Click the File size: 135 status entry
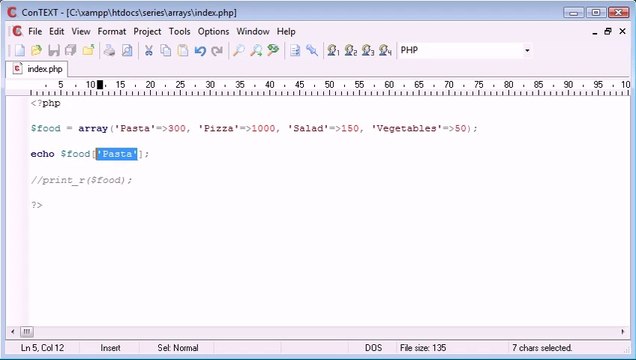Image resolution: width=636 pixels, height=360 pixels. 423,348
